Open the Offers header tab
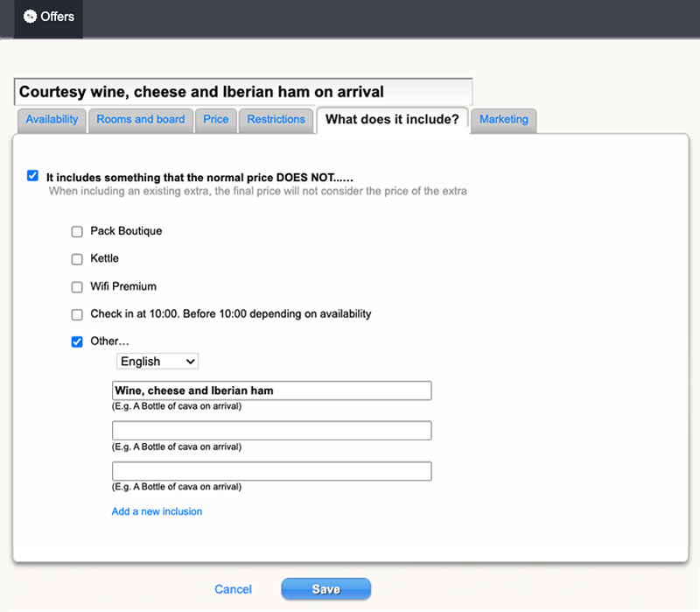The image size is (700, 612). tap(49, 18)
